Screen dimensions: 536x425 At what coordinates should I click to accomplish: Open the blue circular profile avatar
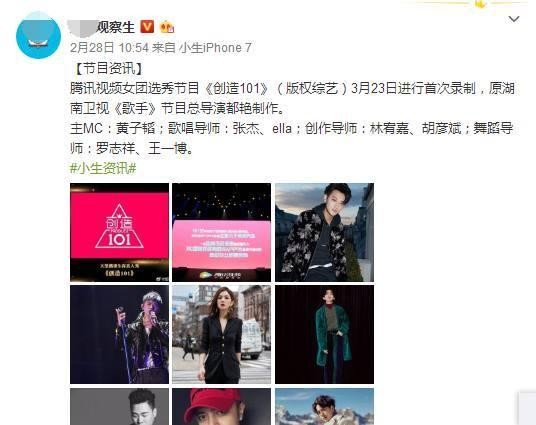pyautogui.click(x=38, y=36)
